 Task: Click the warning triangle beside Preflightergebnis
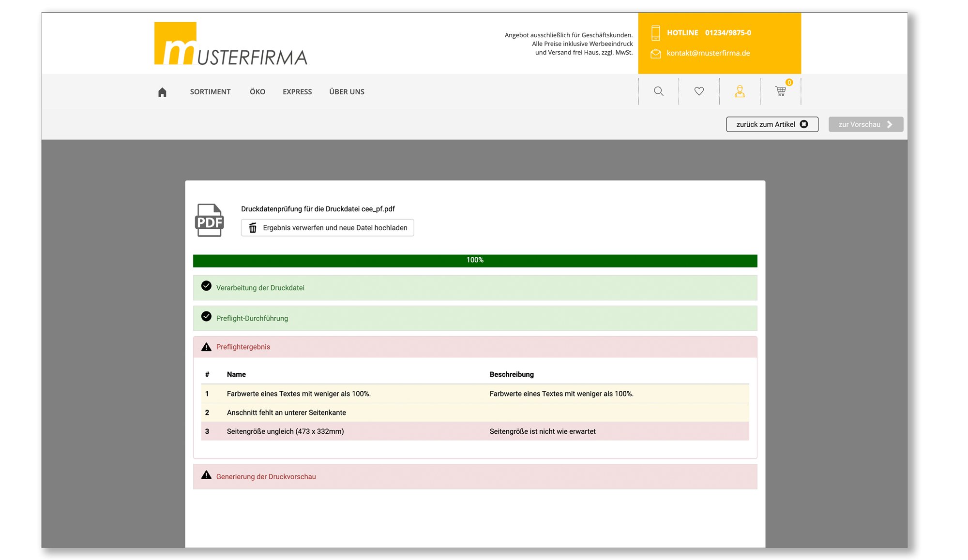click(x=206, y=347)
